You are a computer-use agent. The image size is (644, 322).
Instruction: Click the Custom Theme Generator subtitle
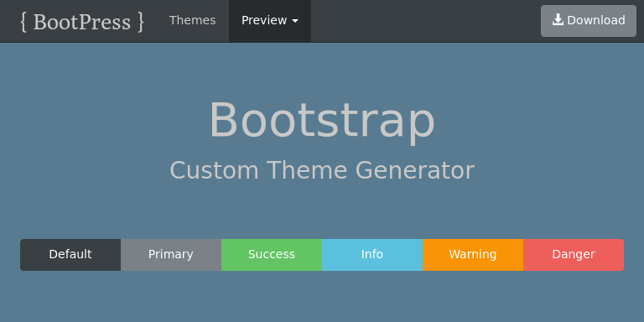pos(322,170)
